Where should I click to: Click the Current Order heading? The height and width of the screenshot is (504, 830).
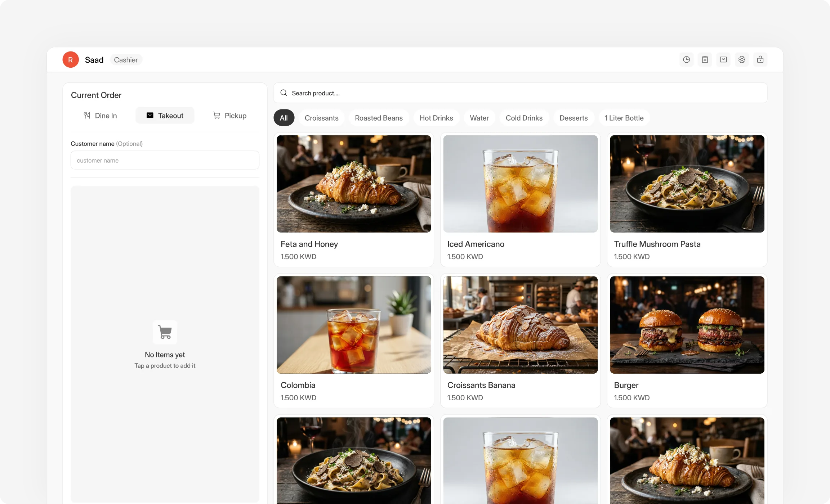[96, 95]
